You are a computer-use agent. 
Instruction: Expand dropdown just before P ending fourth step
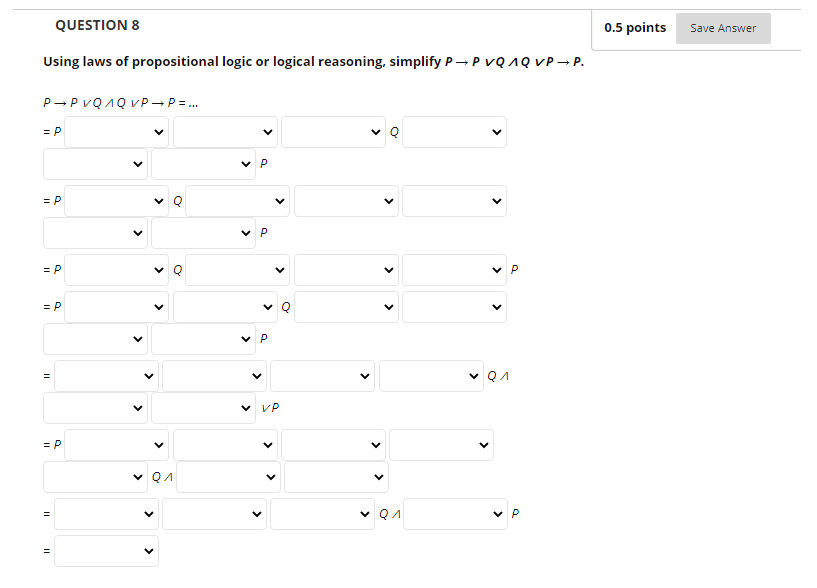(203, 339)
